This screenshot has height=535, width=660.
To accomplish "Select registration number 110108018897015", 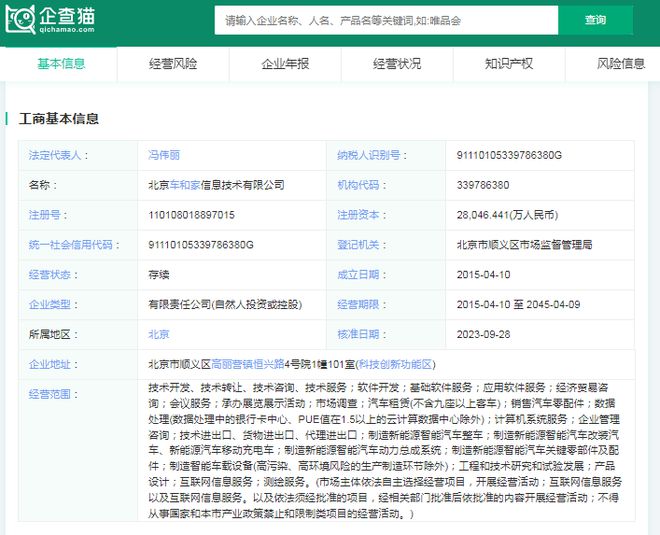I will [x=191, y=215].
